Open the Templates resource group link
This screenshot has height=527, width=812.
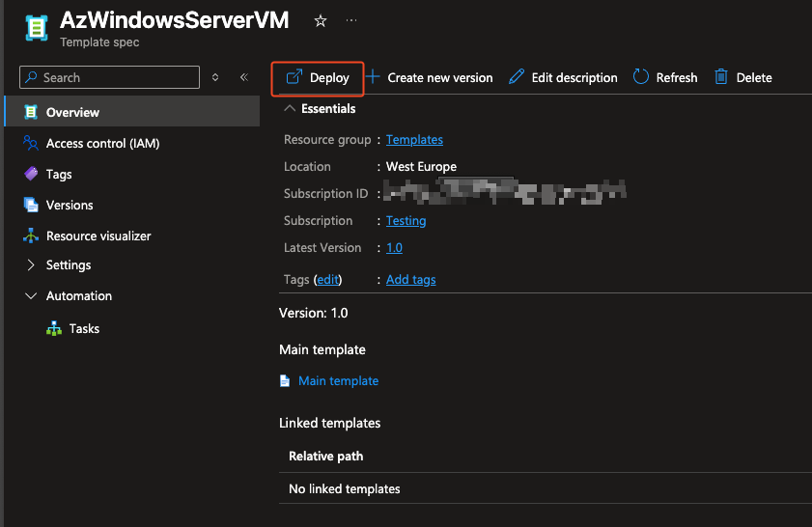pos(414,140)
